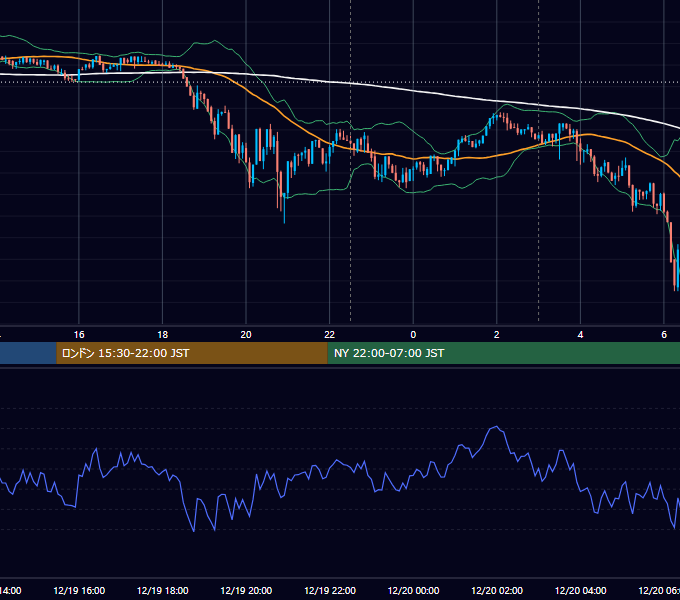Click the NY 22:00-07:00 JST session bar
The image size is (680, 600).
tap(503, 353)
